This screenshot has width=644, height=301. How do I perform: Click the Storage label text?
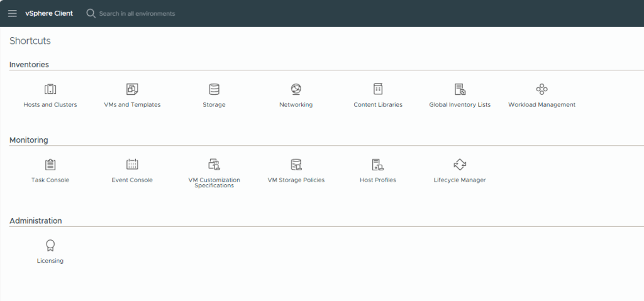coord(214,105)
